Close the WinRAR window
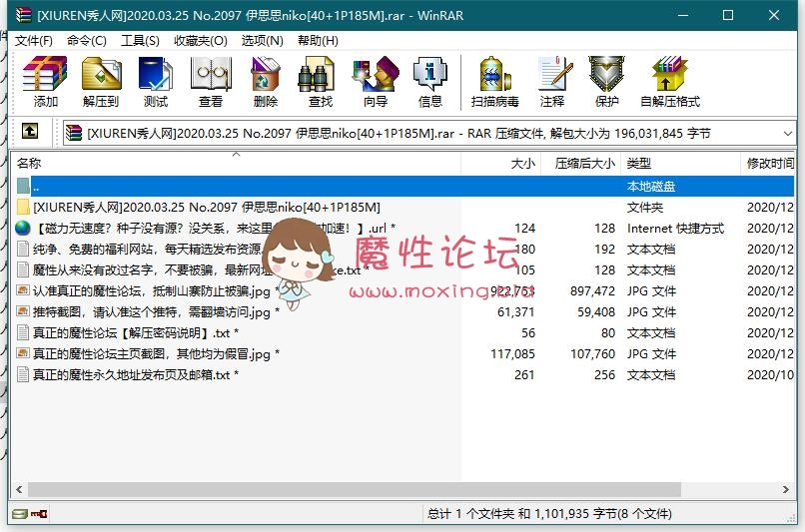805x532 pixels. coord(774,15)
